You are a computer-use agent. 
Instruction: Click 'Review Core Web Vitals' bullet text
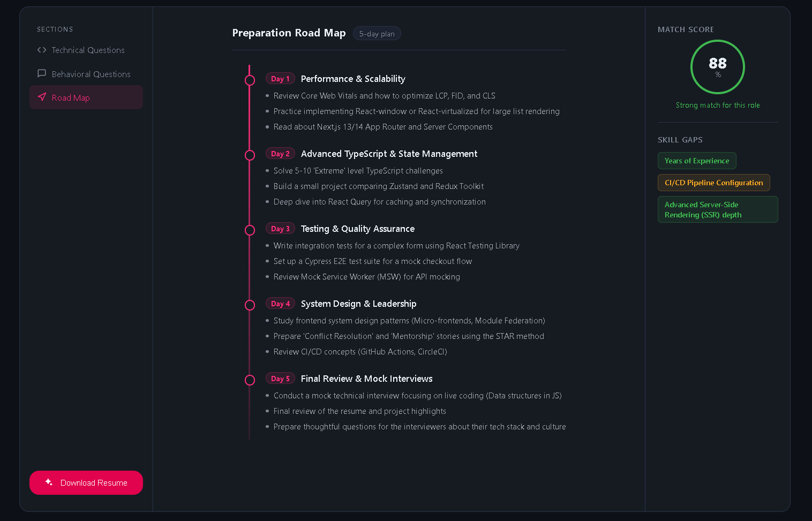coord(384,96)
